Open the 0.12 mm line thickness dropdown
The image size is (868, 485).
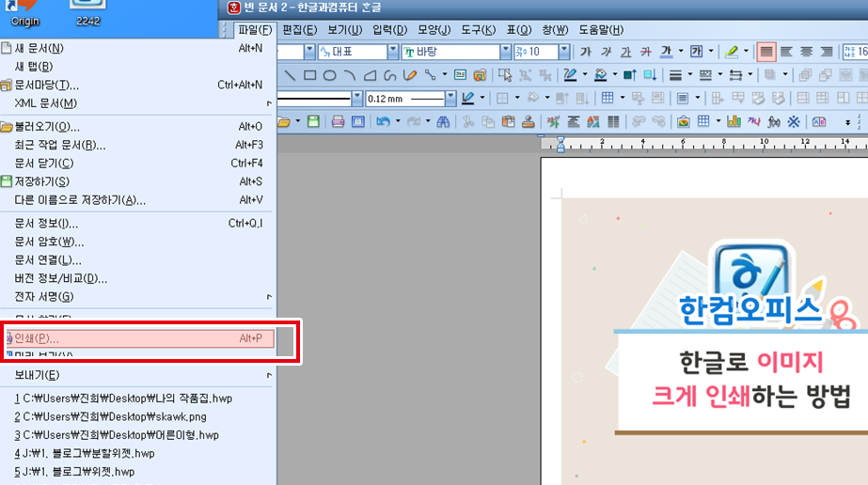[x=450, y=99]
